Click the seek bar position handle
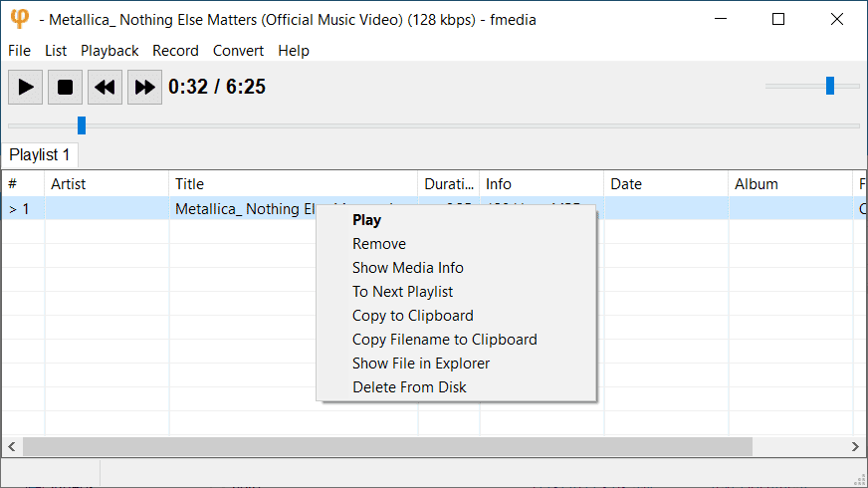The image size is (868, 488). pos(82,125)
